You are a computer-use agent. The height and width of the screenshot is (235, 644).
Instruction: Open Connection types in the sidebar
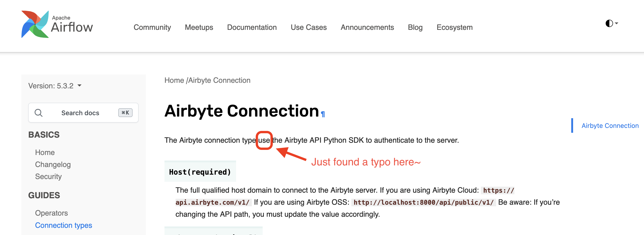[64, 225]
